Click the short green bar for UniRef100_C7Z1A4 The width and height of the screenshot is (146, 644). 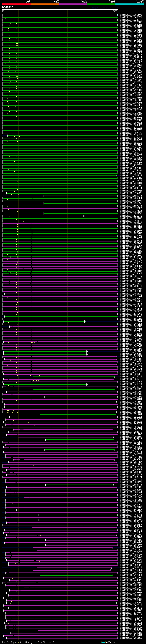[44, 321]
